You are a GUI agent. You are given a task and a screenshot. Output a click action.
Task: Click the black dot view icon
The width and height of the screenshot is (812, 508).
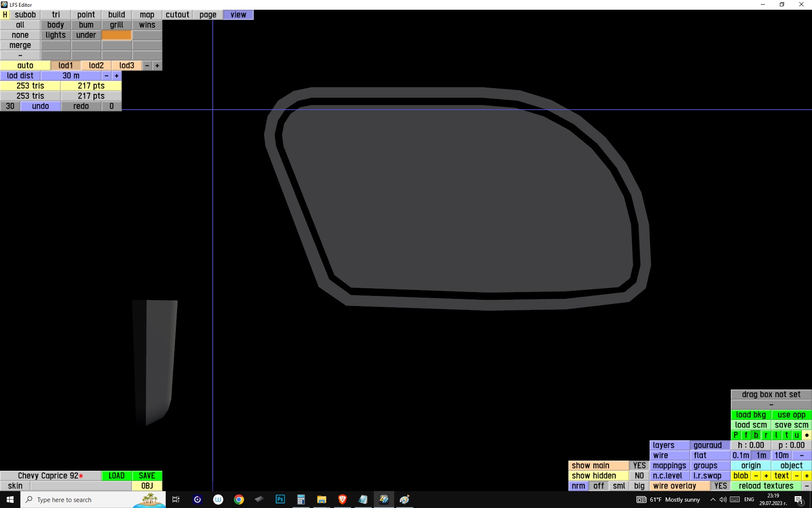click(x=807, y=435)
